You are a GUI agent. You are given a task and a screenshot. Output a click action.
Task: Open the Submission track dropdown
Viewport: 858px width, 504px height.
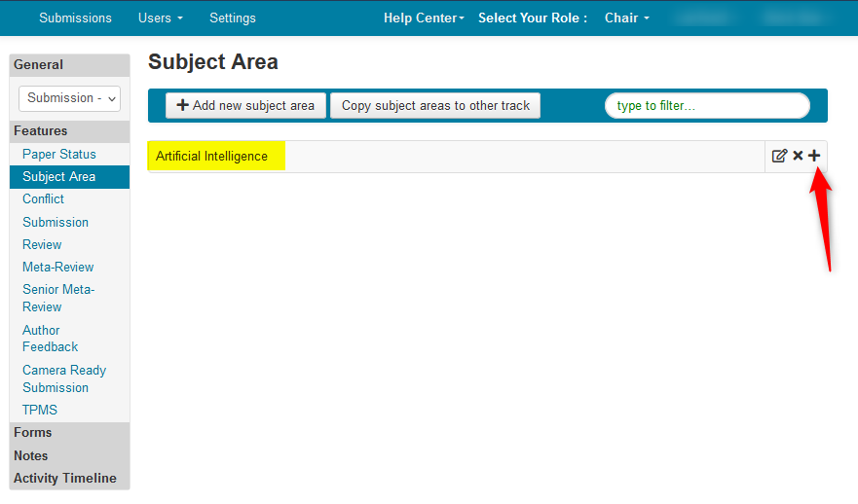pos(69,98)
